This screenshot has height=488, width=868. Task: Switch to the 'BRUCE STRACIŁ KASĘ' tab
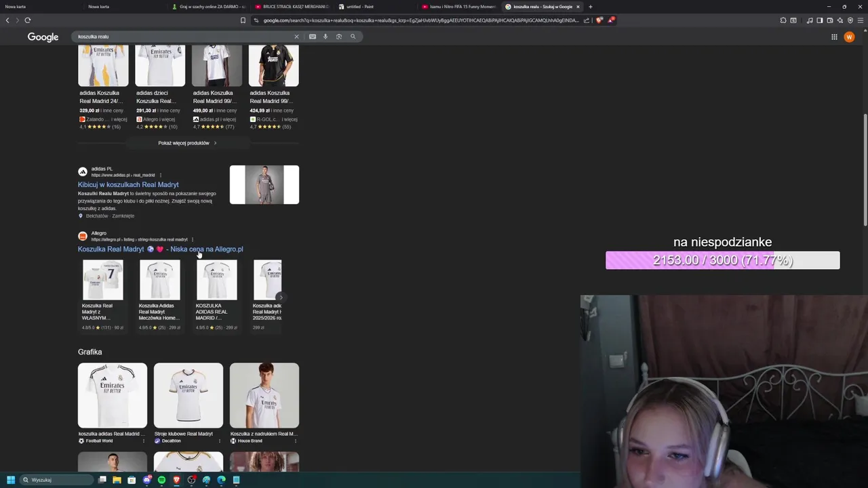[x=292, y=7]
